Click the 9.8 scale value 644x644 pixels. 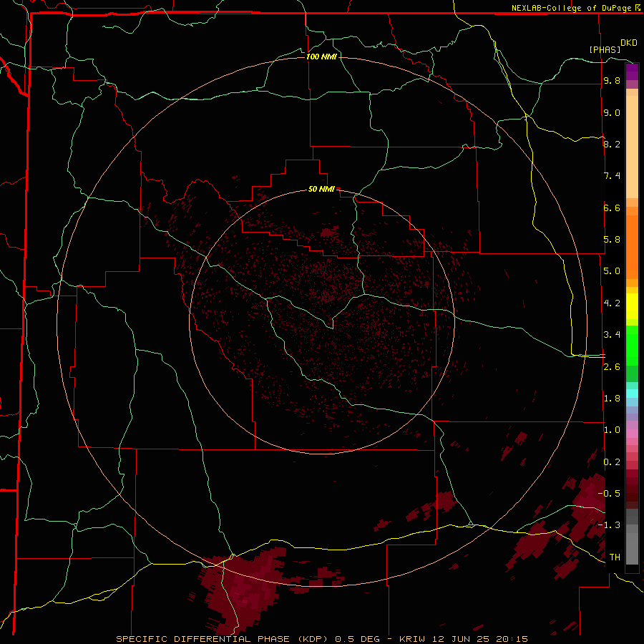click(x=612, y=80)
